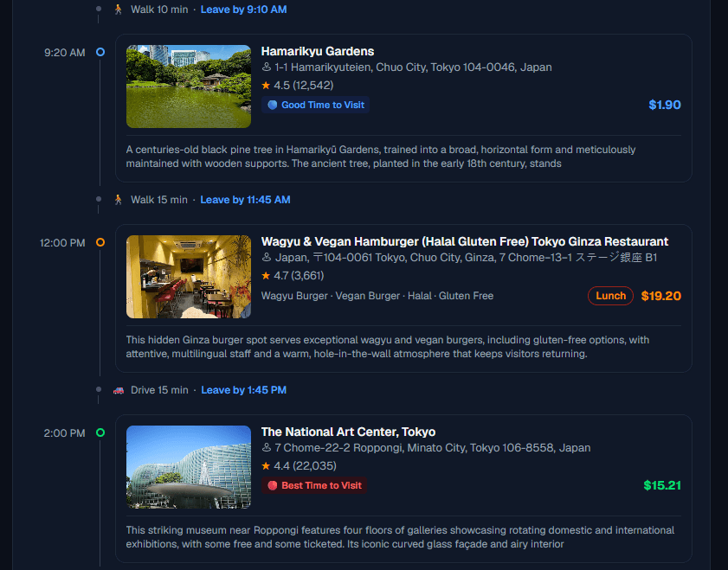Click the Wagyu Burger · Vegan Burger tags line
Screen dimensions: 728x570
click(x=377, y=296)
